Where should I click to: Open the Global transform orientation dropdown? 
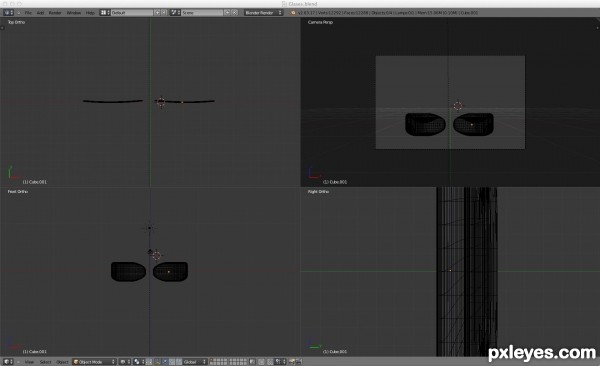click(x=194, y=361)
